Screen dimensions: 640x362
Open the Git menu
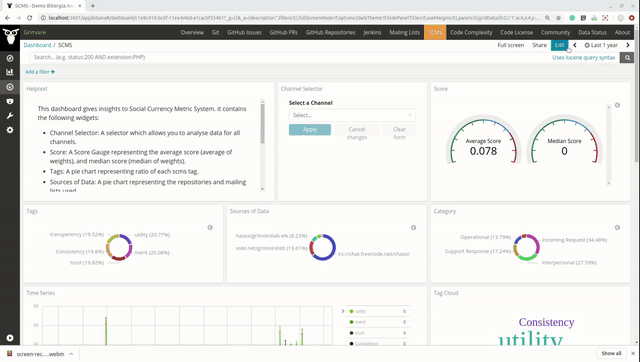point(216,32)
